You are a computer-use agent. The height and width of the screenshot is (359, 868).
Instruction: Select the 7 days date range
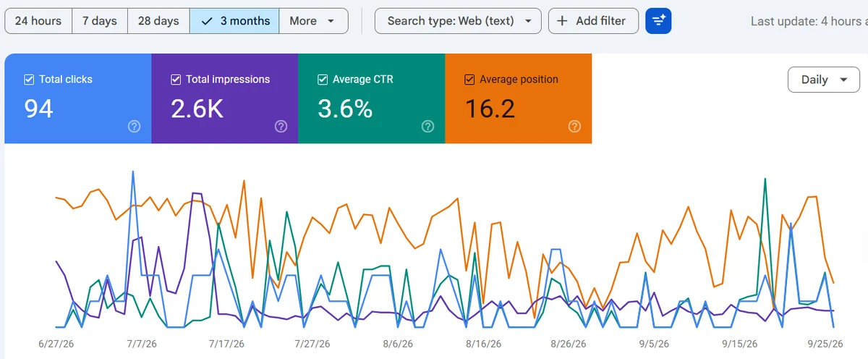pos(100,21)
